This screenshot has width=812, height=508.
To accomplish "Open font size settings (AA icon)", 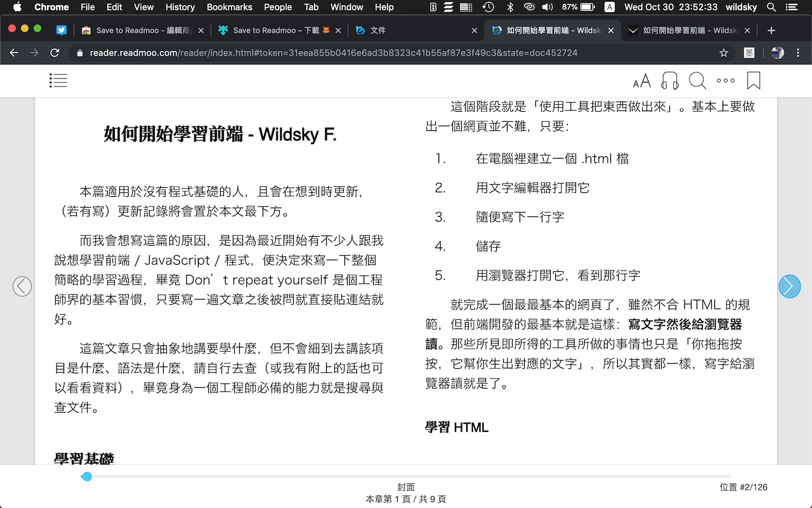I will [642, 81].
